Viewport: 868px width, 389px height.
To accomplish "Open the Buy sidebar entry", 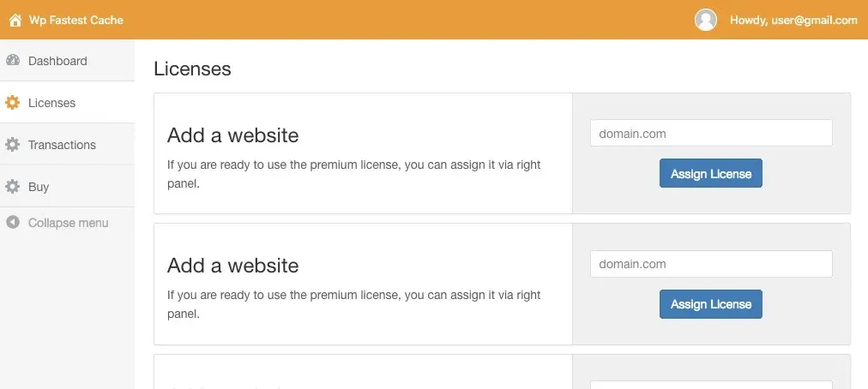I will 39,187.
